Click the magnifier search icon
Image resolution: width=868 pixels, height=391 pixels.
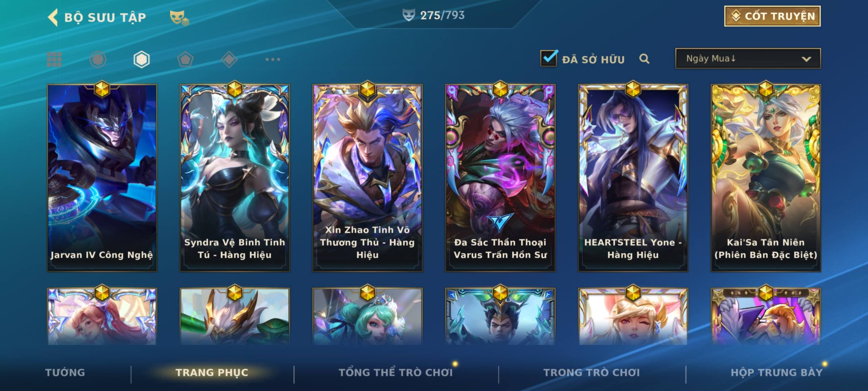(x=644, y=59)
